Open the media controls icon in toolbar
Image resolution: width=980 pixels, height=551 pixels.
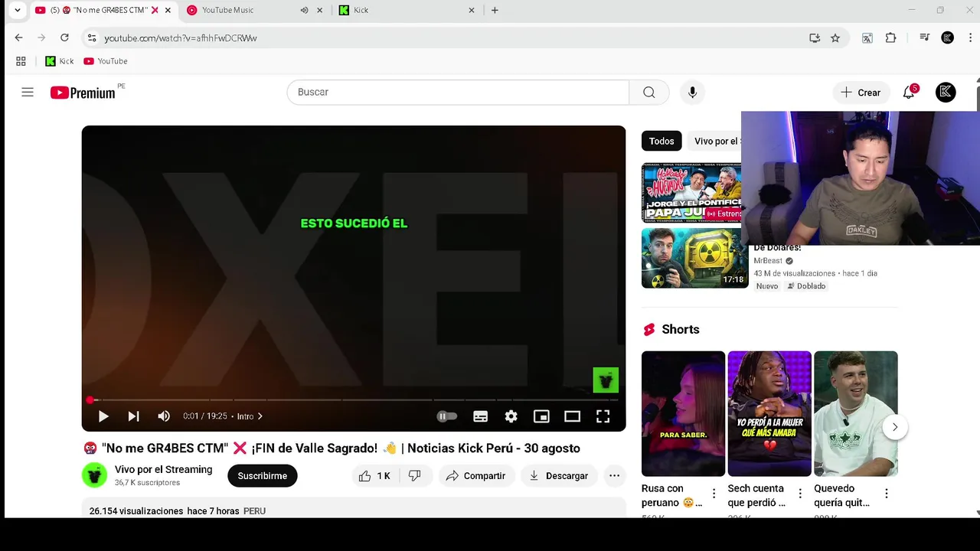(925, 37)
